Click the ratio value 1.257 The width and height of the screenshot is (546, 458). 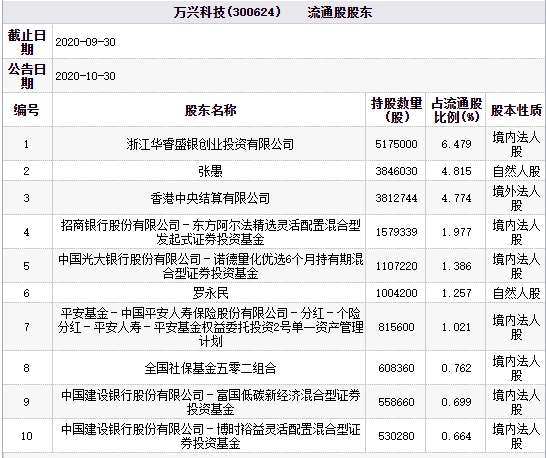[x=456, y=293]
